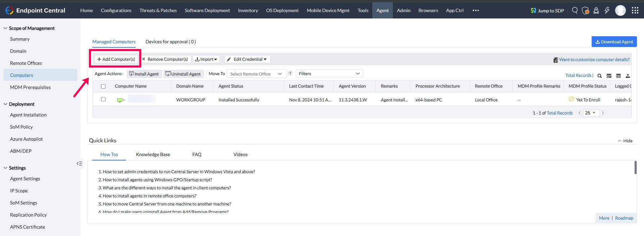Click the table search magnifier icon
Image resolution: width=644 pixels, height=236 pixels.
pos(599,76)
